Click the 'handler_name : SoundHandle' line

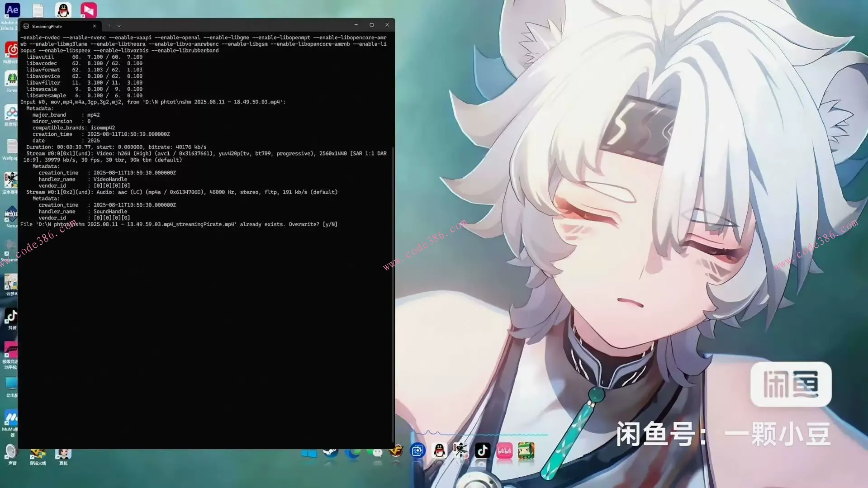83,211
